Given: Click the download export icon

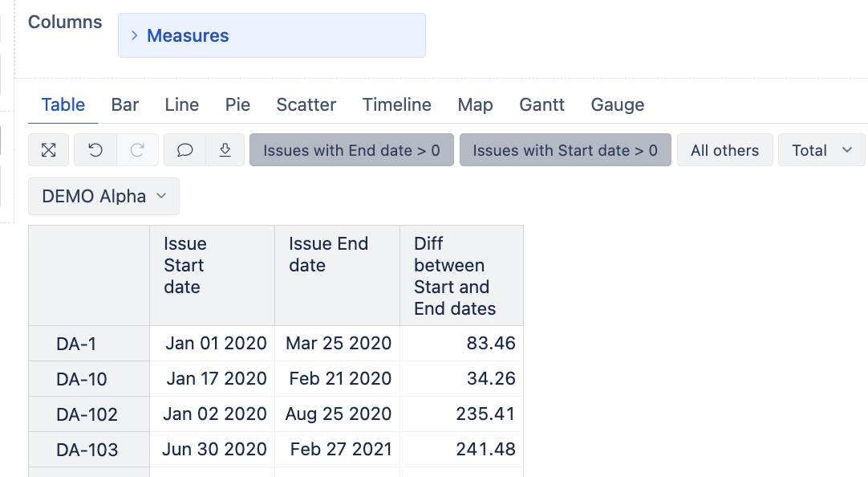Looking at the screenshot, I should tap(225, 150).
